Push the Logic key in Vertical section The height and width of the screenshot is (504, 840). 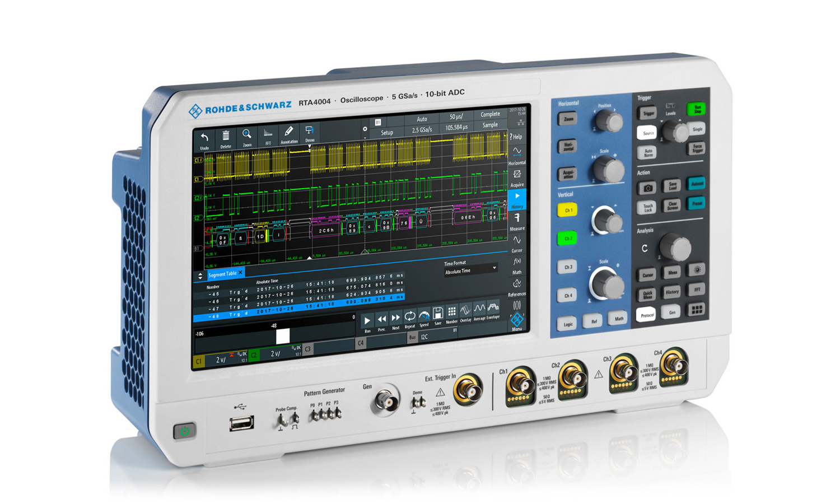(568, 324)
